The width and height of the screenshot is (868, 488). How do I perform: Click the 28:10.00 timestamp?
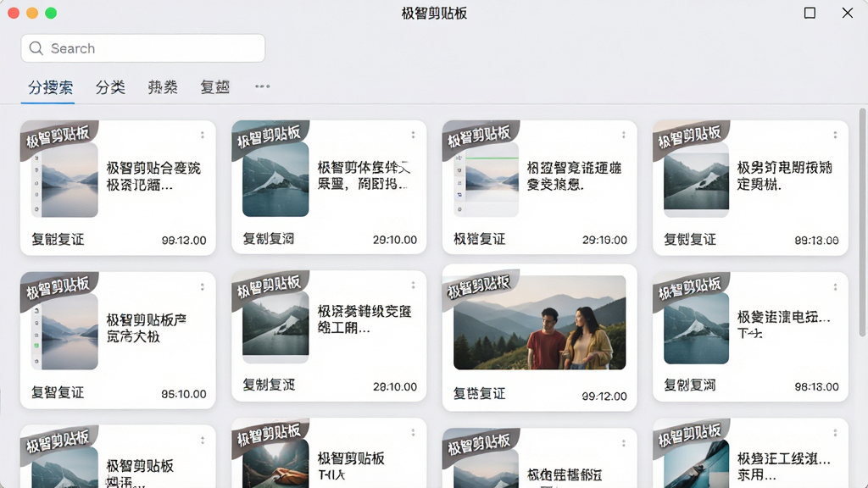(x=395, y=386)
